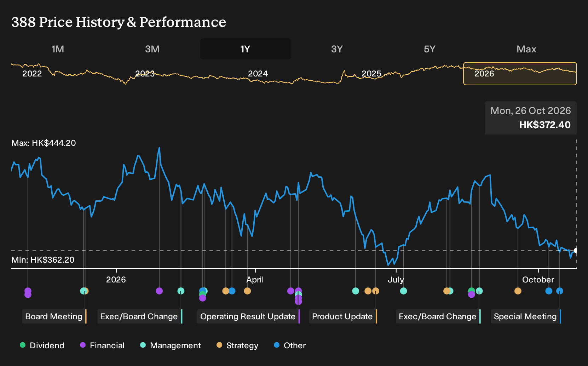The image size is (588, 366).
Task: Click the last blue Other dot near chart end
Action: click(x=560, y=291)
